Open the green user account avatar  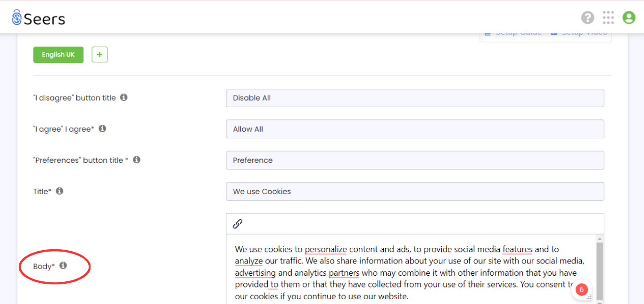[629, 17]
